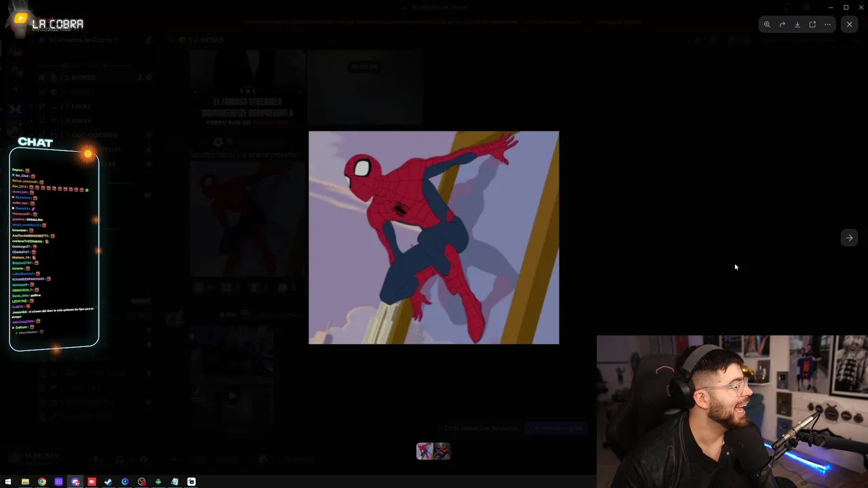Open OBS Studio from the taskbar
Image resolution: width=868 pixels, height=488 pixels.
pos(142,482)
